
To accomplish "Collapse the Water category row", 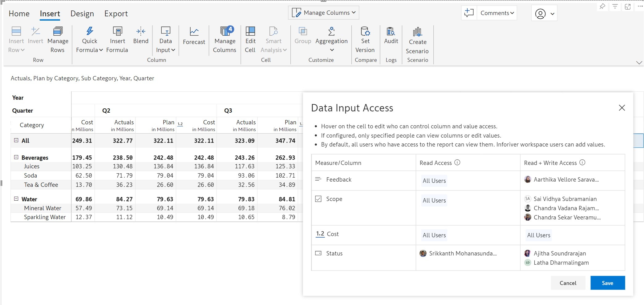I will (16, 199).
